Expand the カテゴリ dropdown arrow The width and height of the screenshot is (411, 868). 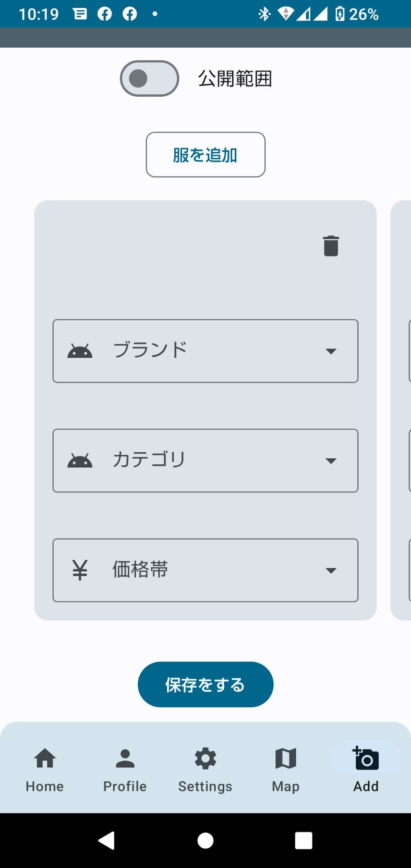331,461
